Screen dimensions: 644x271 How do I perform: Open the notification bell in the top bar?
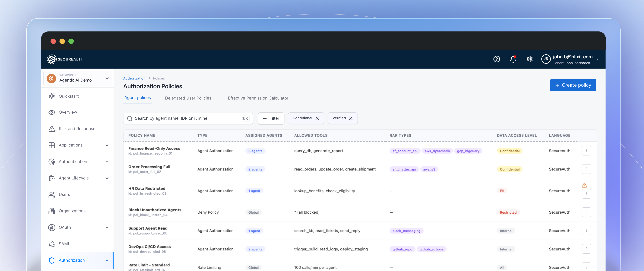coord(513,59)
